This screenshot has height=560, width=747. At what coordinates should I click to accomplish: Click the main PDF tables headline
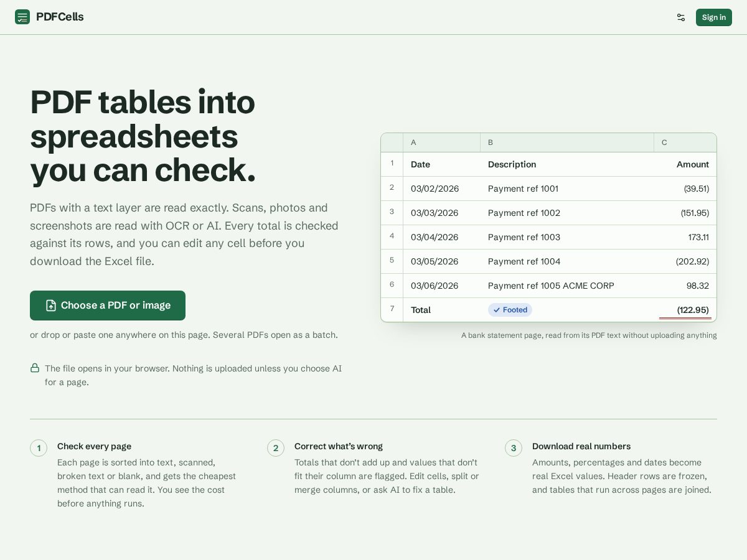click(x=143, y=136)
